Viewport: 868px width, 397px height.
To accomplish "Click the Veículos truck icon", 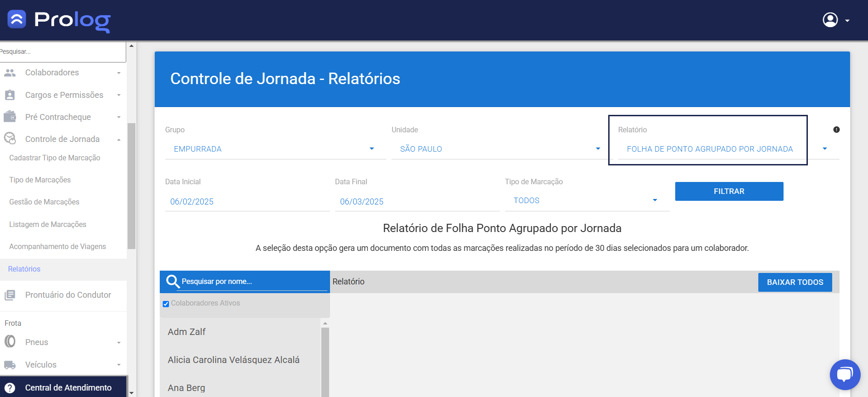I will pos(10,365).
